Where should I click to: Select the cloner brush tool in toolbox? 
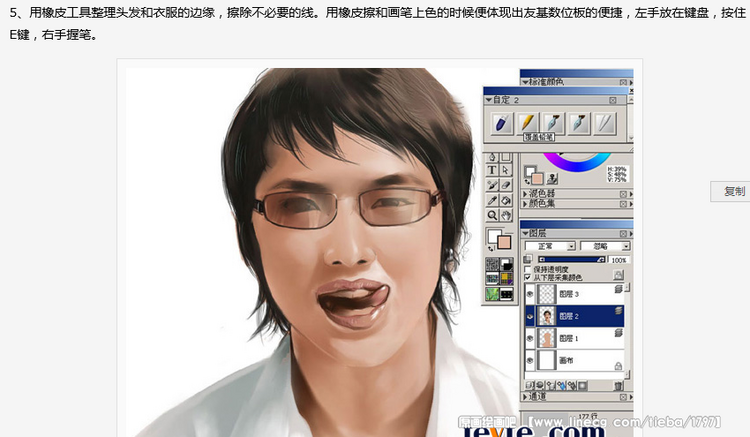pos(492,186)
